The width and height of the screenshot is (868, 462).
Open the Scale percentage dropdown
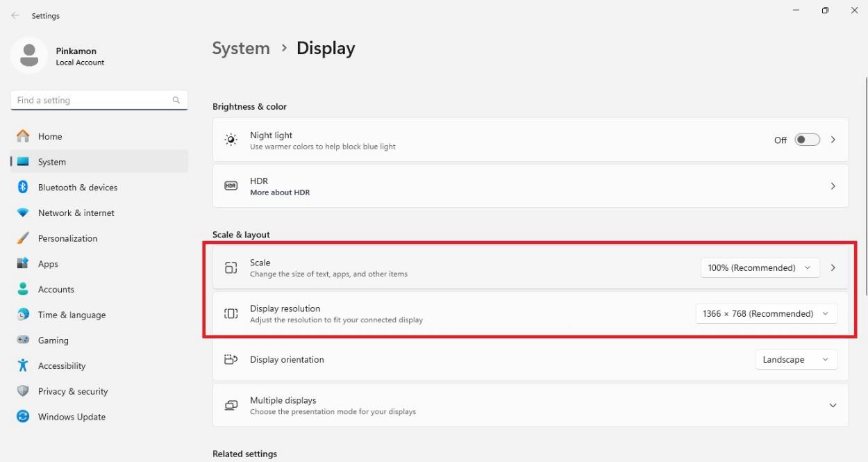point(760,267)
